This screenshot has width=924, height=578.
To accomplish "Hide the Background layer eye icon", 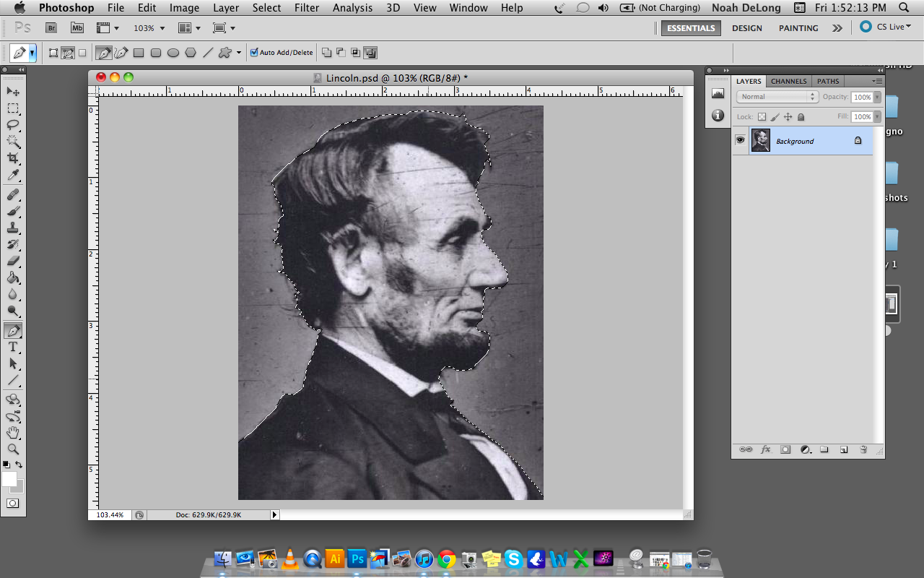I will tap(740, 140).
